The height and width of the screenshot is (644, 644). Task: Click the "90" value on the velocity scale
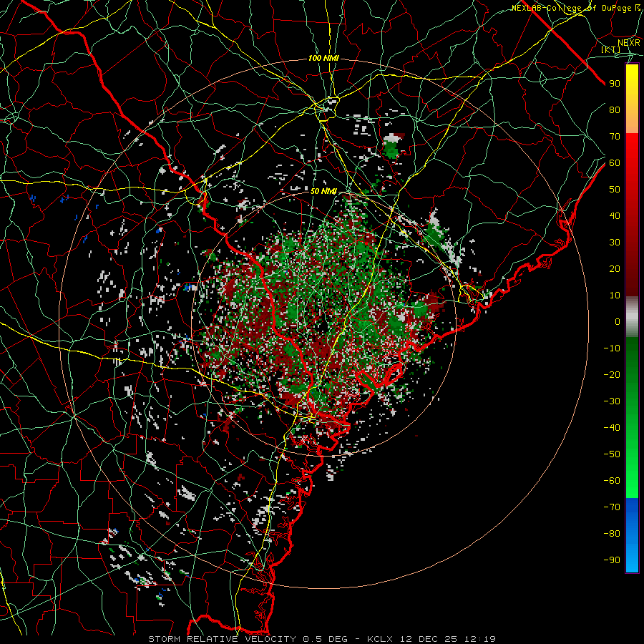point(615,84)
